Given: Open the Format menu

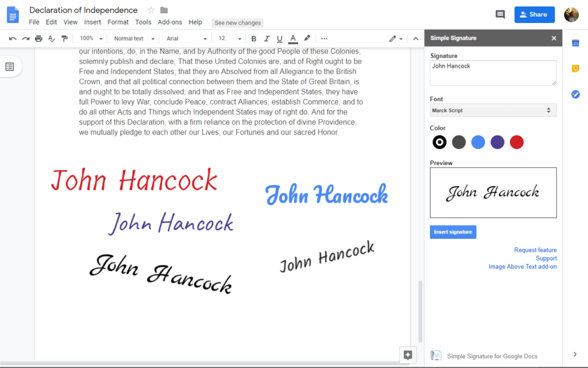Looking at the screenshot, I should 118,22.
